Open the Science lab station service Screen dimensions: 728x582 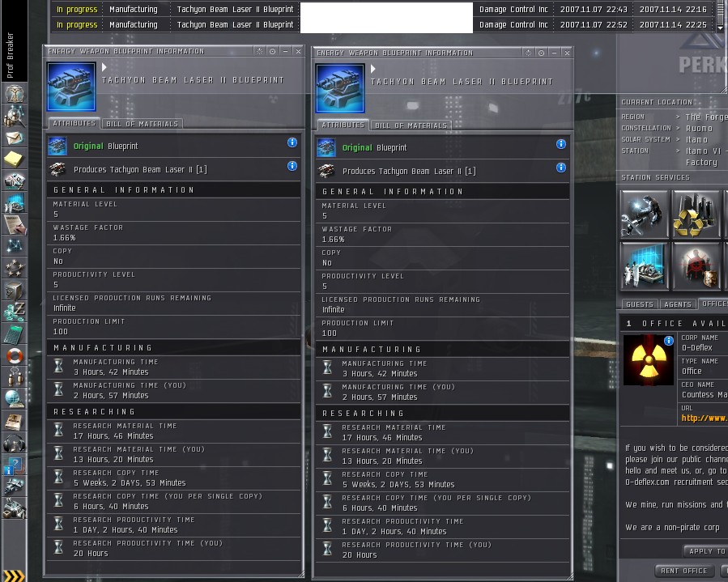pyautogui.click(x=645, y=266)
